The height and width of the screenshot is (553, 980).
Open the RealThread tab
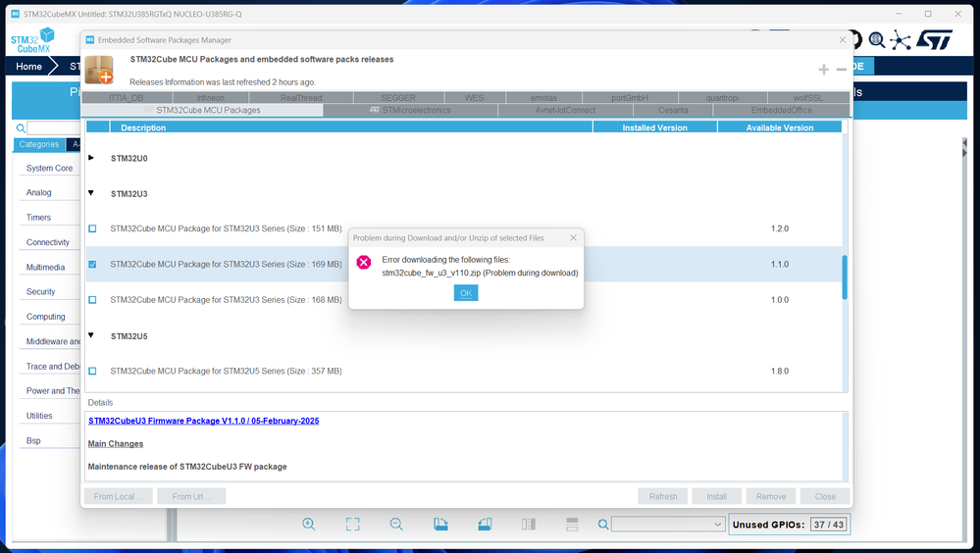click(301, 97)
